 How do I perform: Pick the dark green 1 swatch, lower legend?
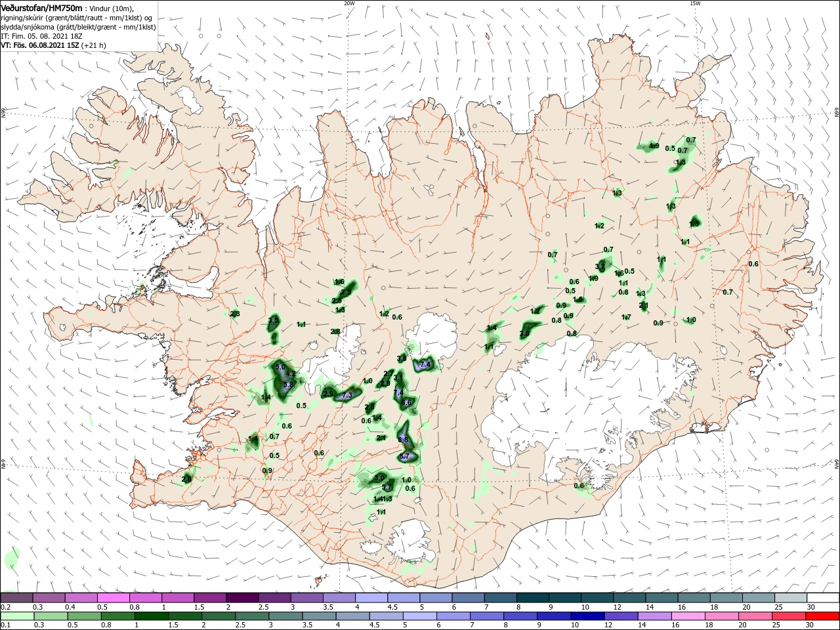[x=151, y=616]
